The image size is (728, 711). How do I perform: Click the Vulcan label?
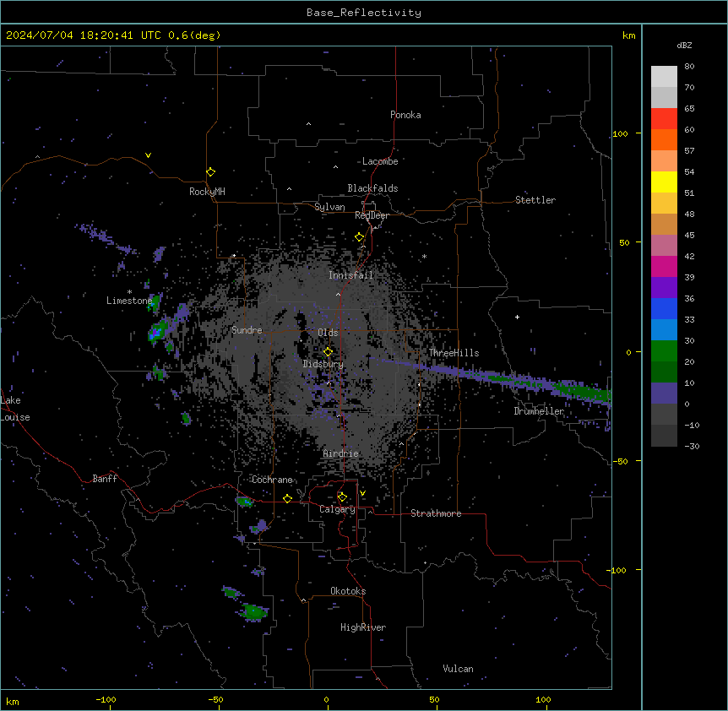tap(459, 669)
